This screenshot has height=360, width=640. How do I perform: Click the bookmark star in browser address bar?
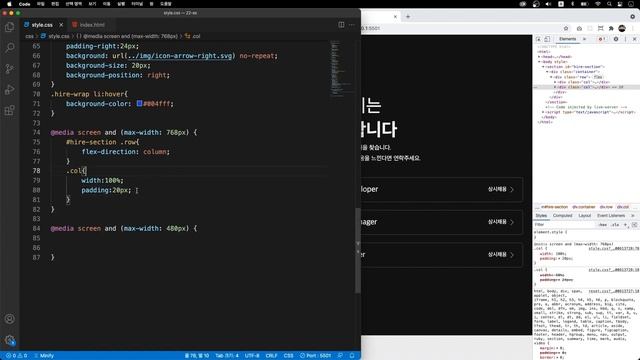(x=566, y=28)
